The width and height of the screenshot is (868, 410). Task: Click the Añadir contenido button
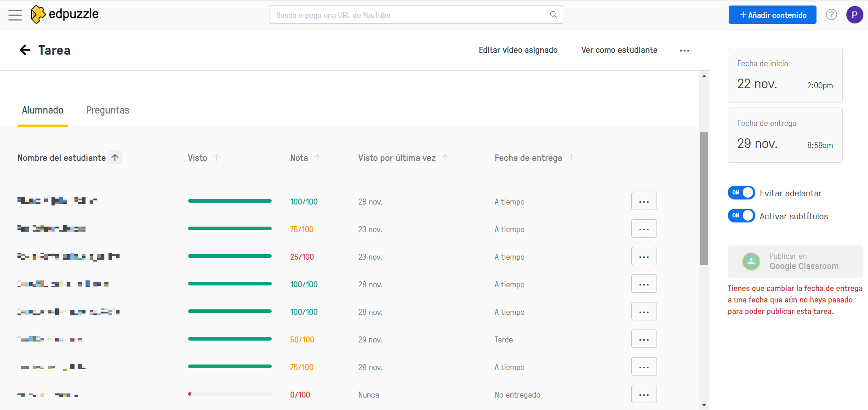click(x=772, y=15)
